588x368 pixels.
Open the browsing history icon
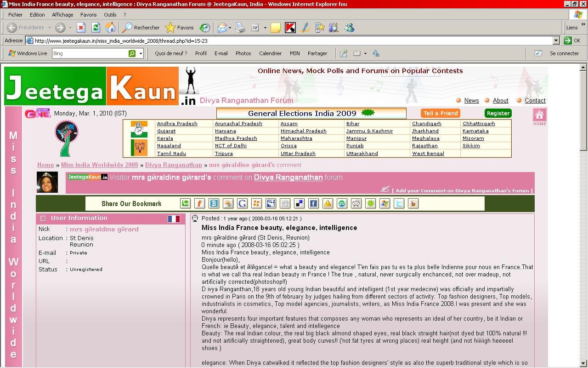pos(205,28)
